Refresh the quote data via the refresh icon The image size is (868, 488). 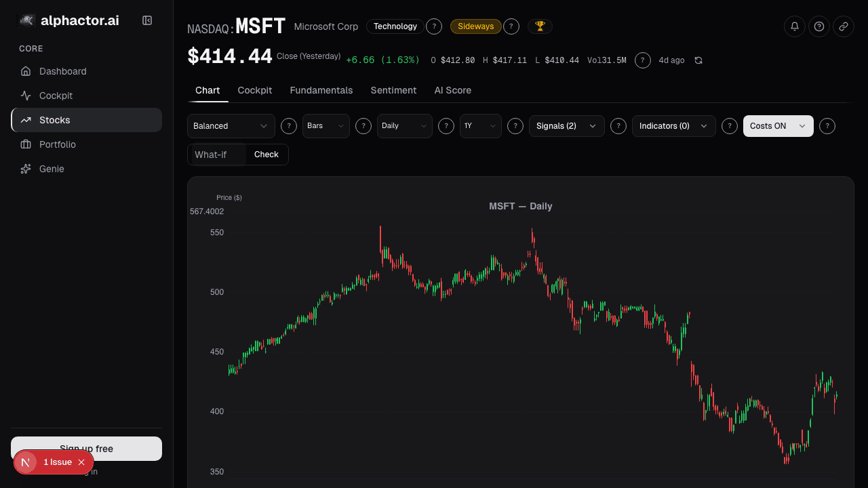click(x=698, y=60)
